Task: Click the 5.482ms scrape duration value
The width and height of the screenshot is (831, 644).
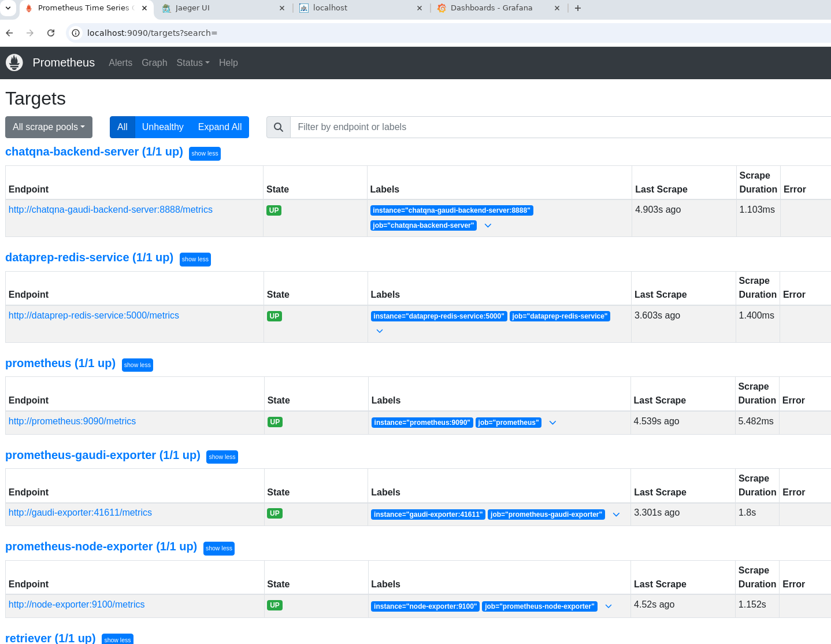Action: (x=756, y=421)
